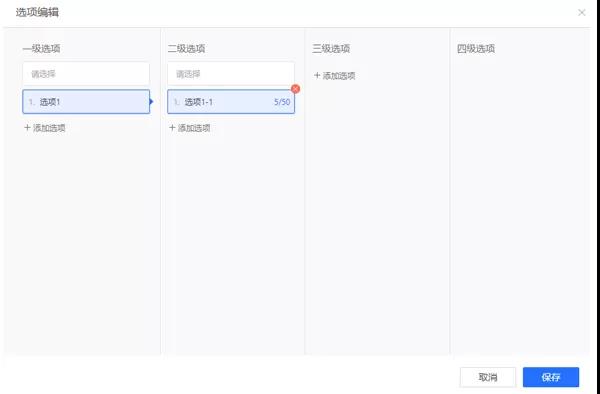
Task: Close the 选项编辑 dialog with X
Action: (x=582, y=13)
